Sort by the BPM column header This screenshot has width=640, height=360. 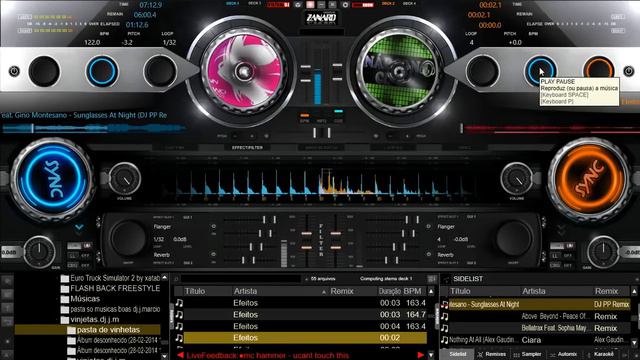(x=412, y=291)
